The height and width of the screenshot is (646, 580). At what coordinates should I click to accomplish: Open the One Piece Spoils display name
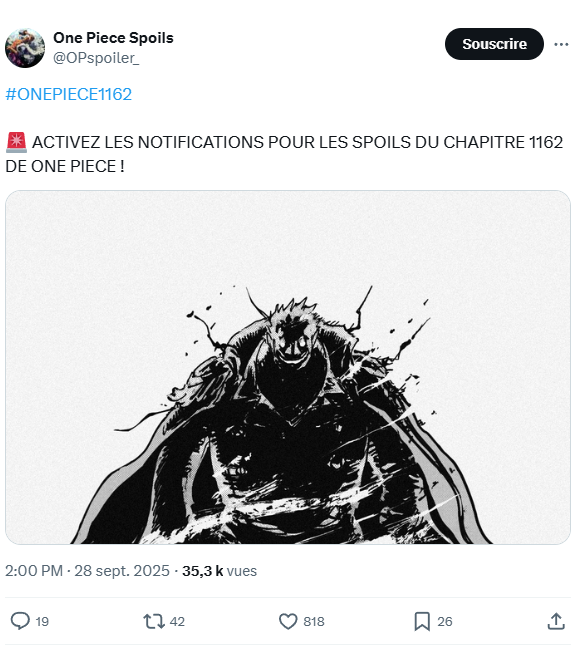[x=113, y=38]
